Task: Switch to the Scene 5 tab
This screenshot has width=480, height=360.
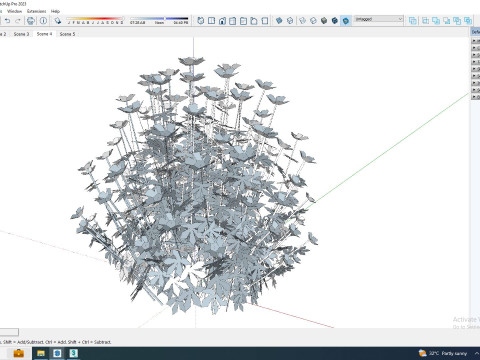Action: coord(67,34)
